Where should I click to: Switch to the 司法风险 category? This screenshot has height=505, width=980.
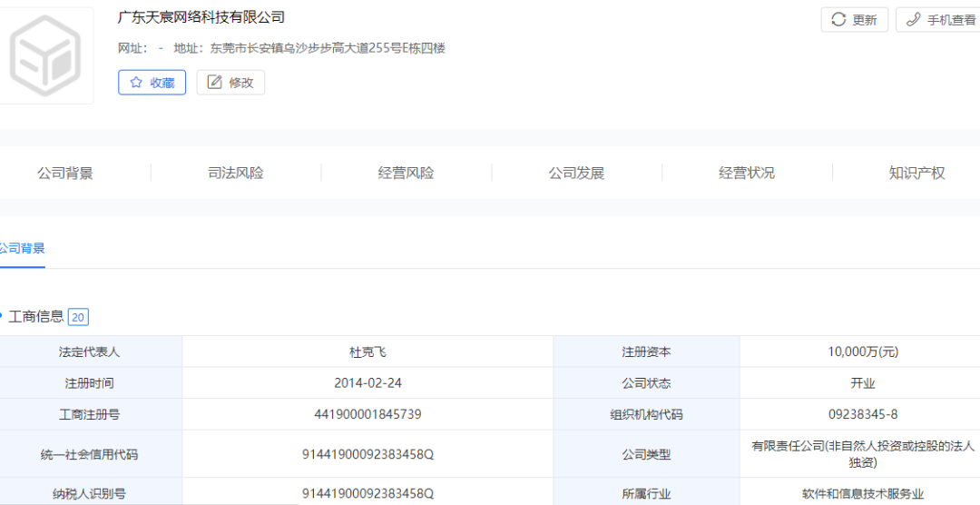point(236,173)
